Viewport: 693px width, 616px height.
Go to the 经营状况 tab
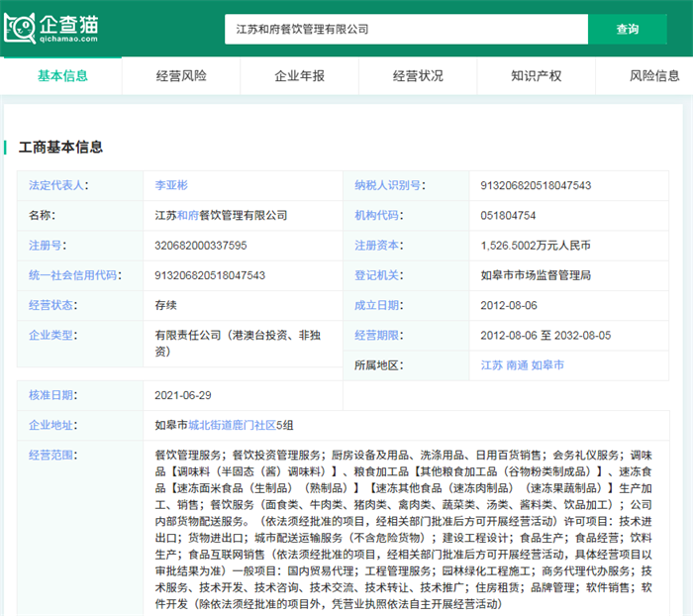point(418,75)
